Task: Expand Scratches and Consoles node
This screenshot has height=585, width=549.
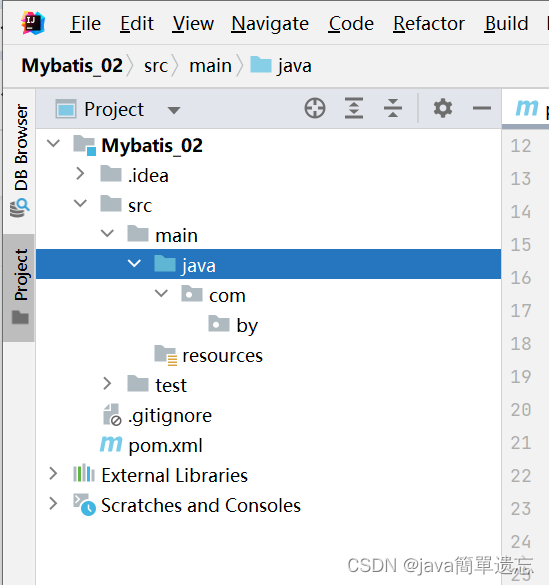Action: 53,503
